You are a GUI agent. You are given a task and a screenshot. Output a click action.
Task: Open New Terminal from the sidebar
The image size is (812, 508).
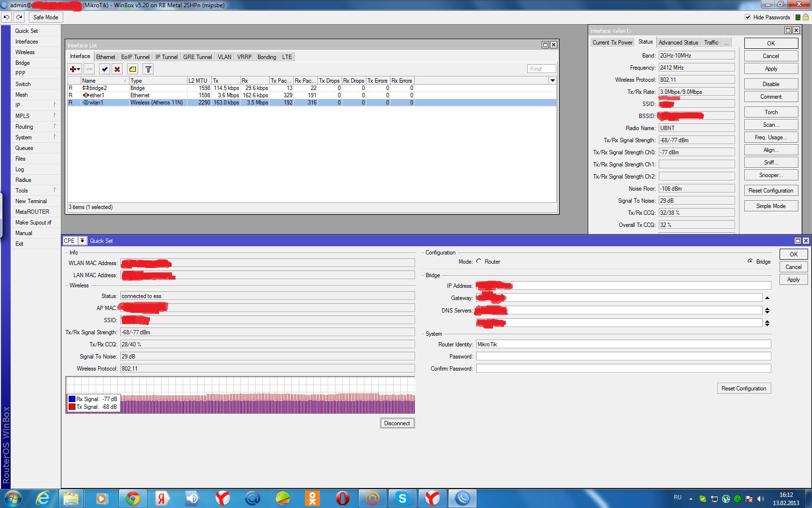point(31,201)
